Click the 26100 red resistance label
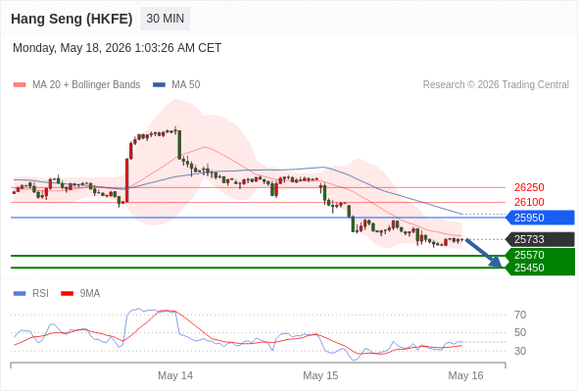This screenshot has width=578, height=392. [x=529, y=202]
